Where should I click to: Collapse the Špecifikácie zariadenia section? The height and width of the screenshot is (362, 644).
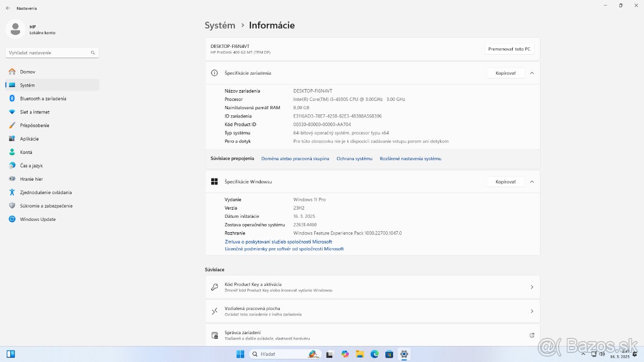pos(532,73)
